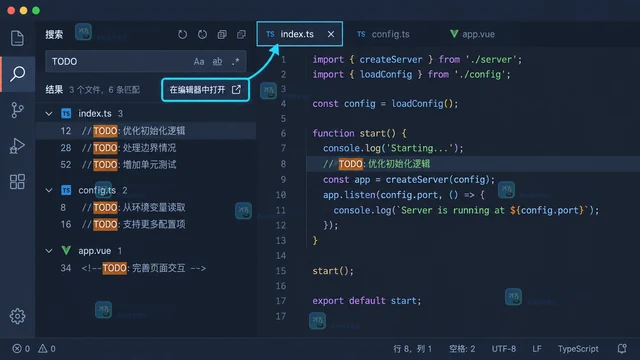Open line 12 TODO 优化初始化逻辑 match
This screenshot has width=640, height=360.
[x=146, y=131]
